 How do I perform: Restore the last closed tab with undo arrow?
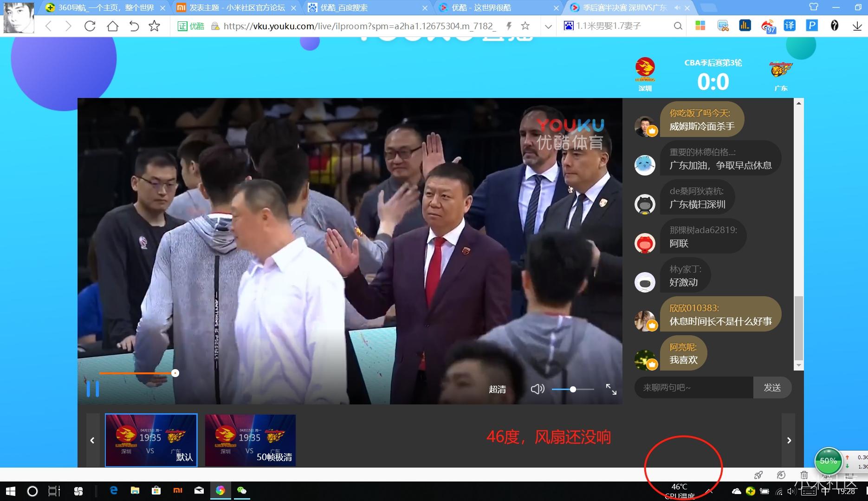pos(134,26)
